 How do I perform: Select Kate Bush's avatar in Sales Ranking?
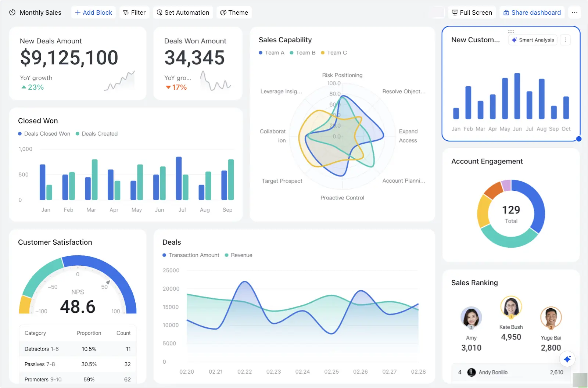[511, 306]
